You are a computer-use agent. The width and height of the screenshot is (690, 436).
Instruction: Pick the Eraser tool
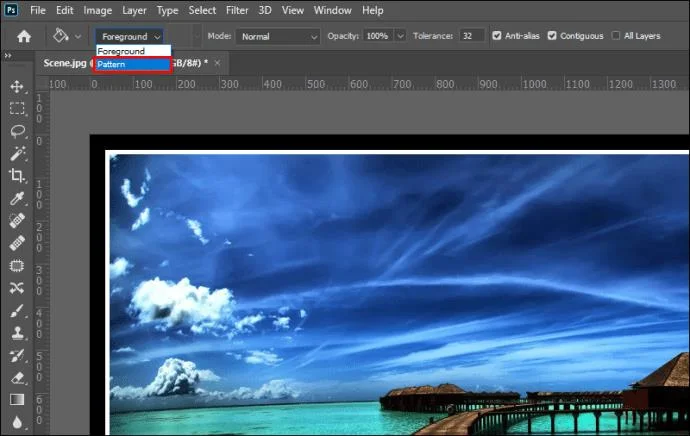click(x=17, y=378)
